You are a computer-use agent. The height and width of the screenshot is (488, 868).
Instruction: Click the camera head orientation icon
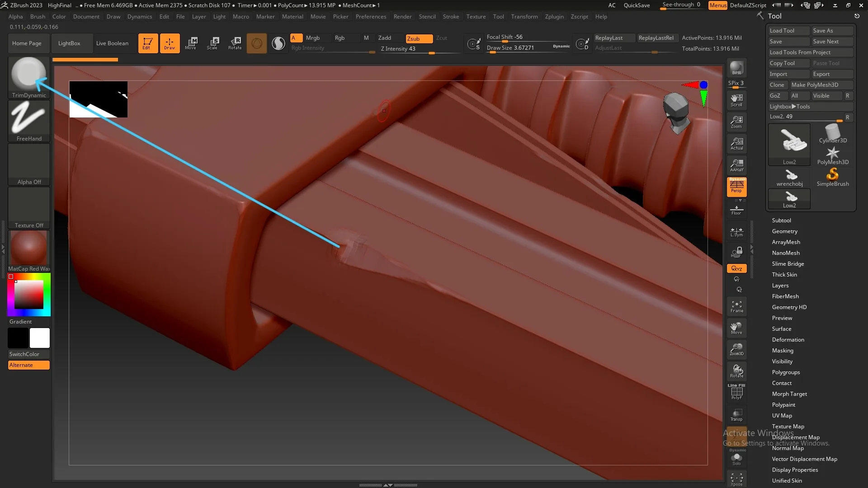[676, 113]
